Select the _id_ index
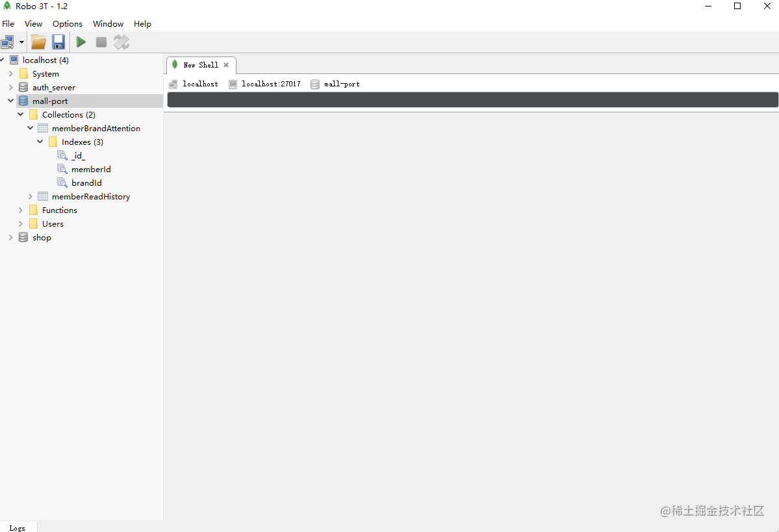The width and height of the screenshot is (779, 532). tap(79, 155)
